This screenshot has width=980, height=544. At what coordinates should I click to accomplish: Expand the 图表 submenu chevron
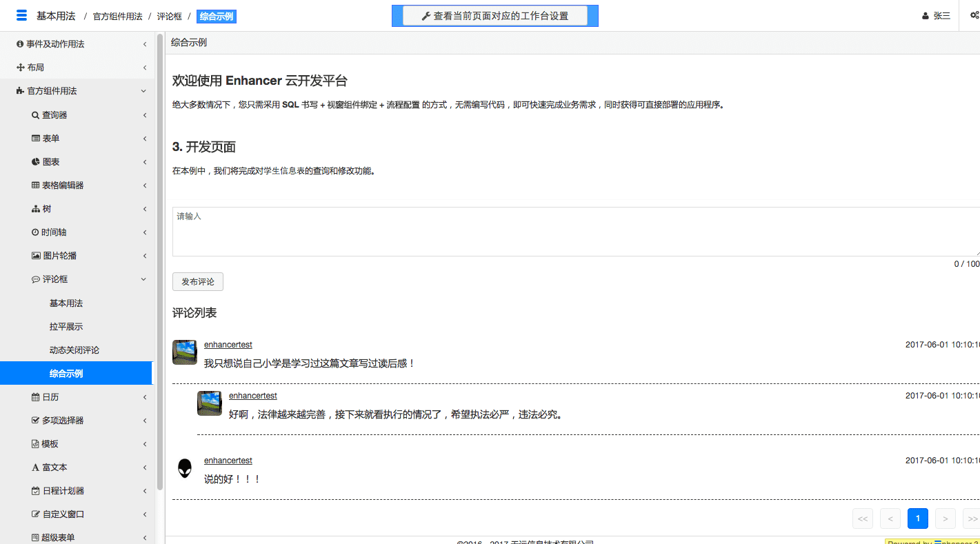coord(145,162)
